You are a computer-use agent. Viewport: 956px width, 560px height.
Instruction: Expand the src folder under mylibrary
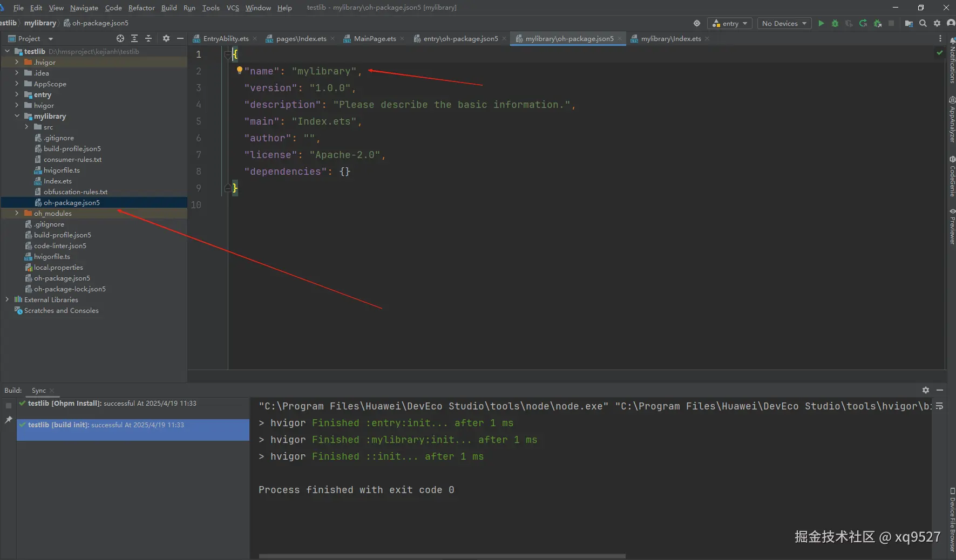click(x=27, y=127)
